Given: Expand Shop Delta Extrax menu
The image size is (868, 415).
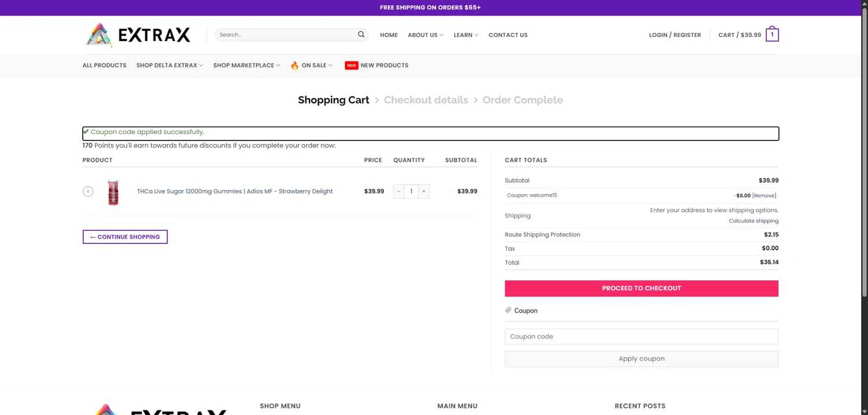Looking at the screenshot, I should tap(170, 65).
